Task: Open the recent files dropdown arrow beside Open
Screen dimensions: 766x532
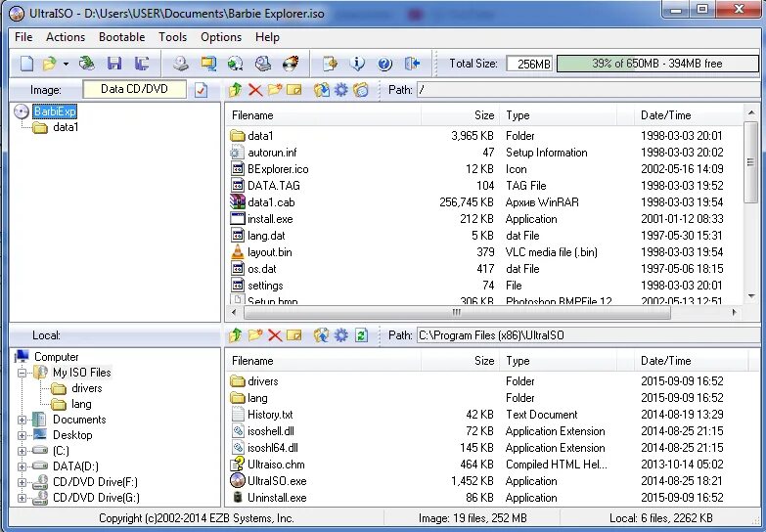Action: tap(66, 64)
